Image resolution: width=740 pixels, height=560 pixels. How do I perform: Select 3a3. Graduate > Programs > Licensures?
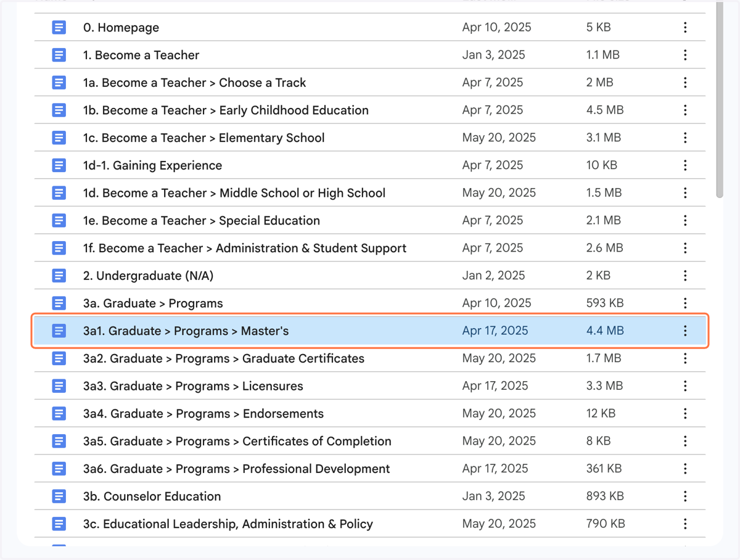[x=370, y=386]
